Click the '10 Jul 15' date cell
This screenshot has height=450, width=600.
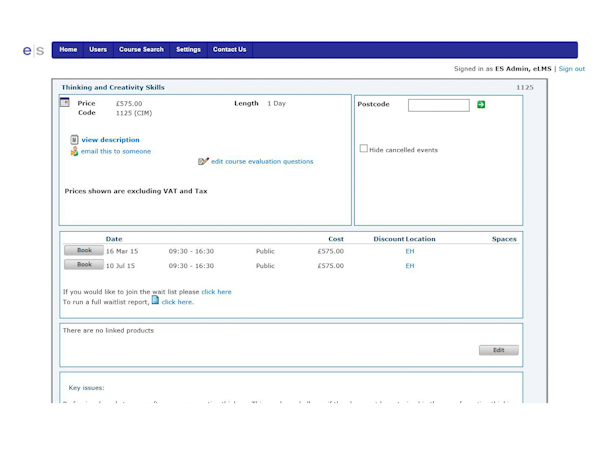pos(120,266)
